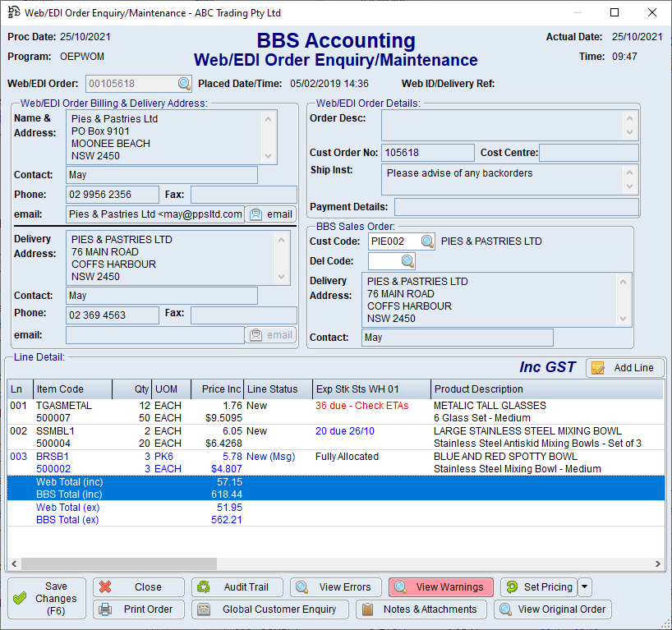The width and height of the screenshot is (672, 630).
Task: Click the billing email button
Action: tap(270, 214)
